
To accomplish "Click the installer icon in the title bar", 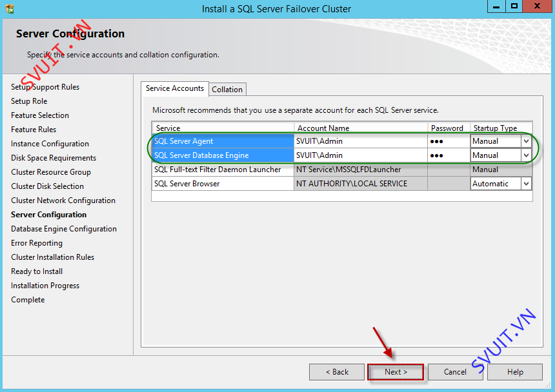I will (x=10, y=8).
